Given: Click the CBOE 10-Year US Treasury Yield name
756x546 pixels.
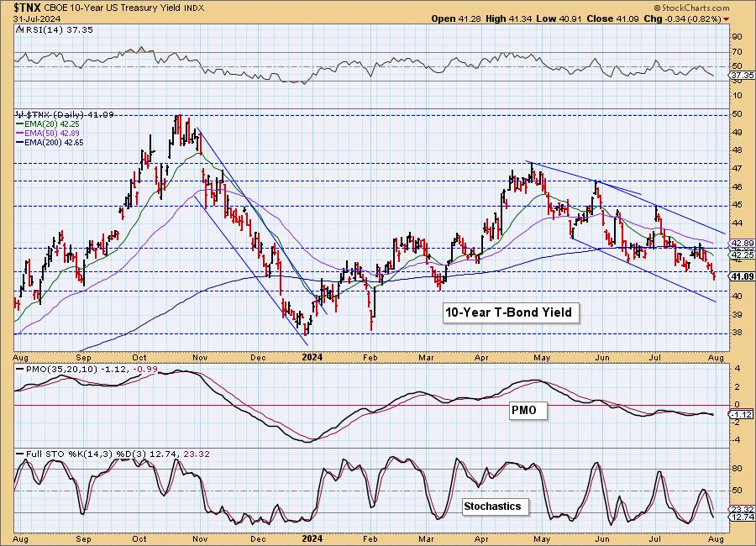Looking at the screenshot, I should [x=113, y=8].
